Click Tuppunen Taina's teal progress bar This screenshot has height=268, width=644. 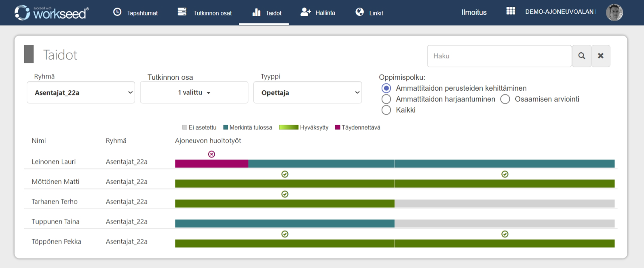pyautogui.click(x=285, y=223)
